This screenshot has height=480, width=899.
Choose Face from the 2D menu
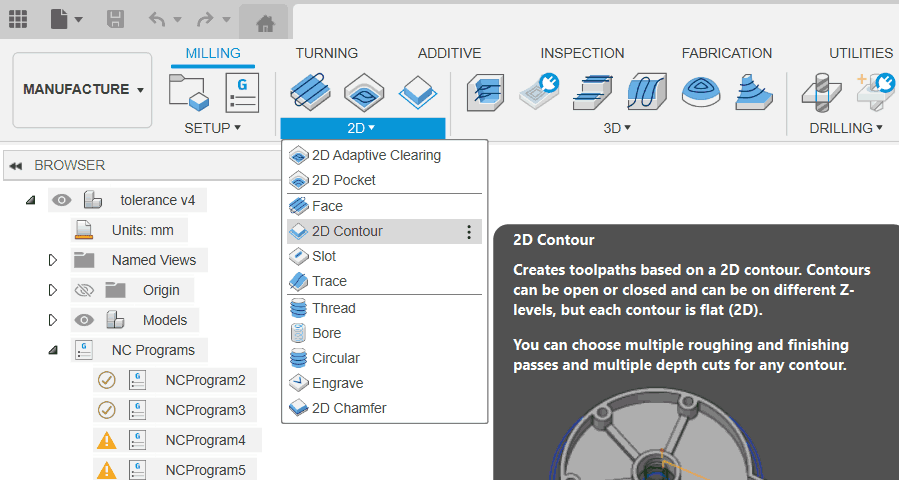click(384, 206)
